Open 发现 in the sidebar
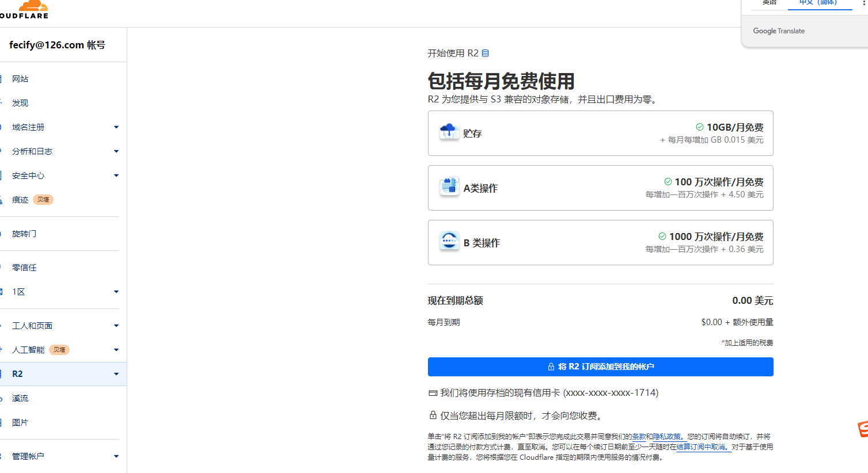 coord(20,103)
